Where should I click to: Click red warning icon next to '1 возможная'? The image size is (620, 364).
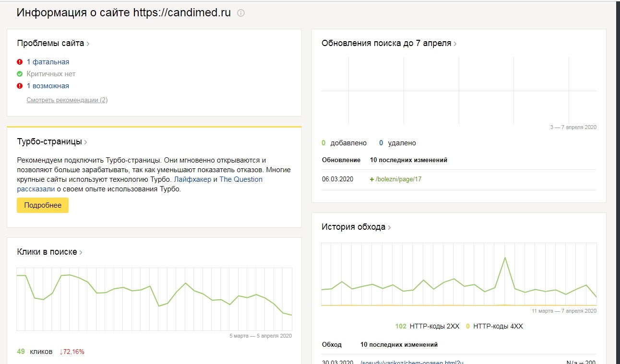tap(20, 86)
